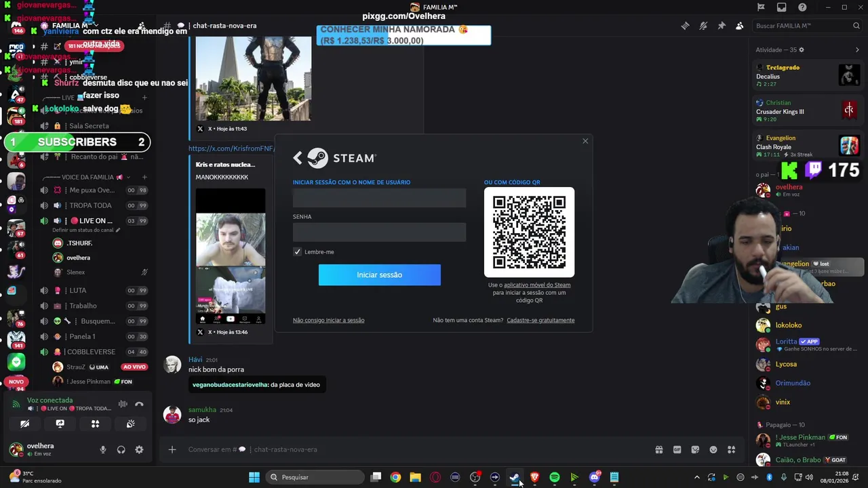
Task: Open member Lycosa in member list
Action: (808, 364)
